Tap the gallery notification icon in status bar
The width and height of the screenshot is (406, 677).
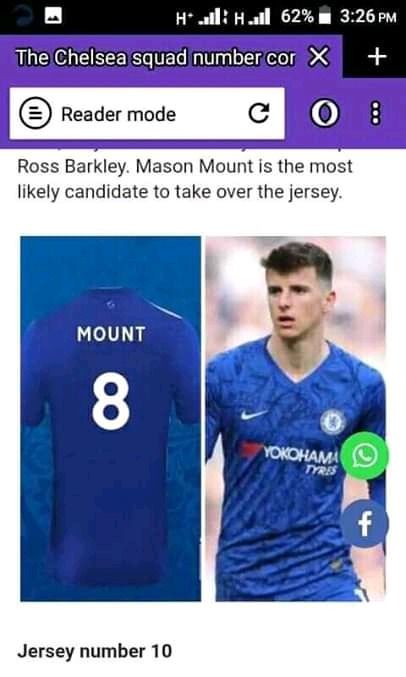pos(53,16)
